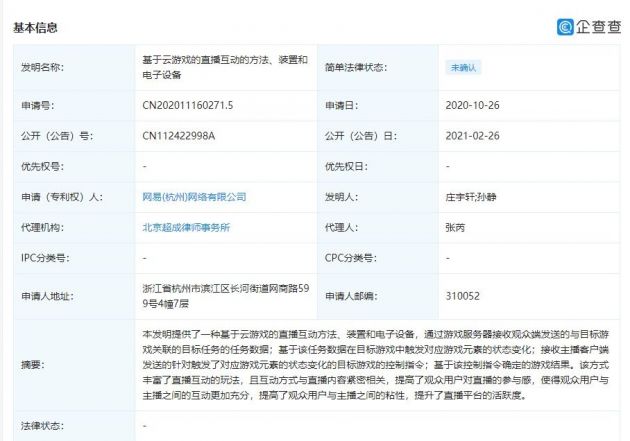The image size is (630, 441).
Task: Click the IPC分类号 label cell
Action: [x=74, y=258]
